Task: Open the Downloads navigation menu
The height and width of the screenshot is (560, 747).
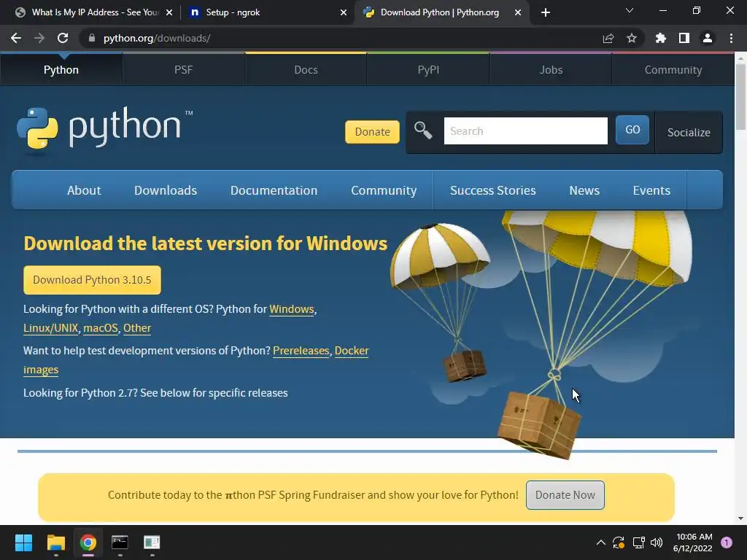Action: point(166,190)
